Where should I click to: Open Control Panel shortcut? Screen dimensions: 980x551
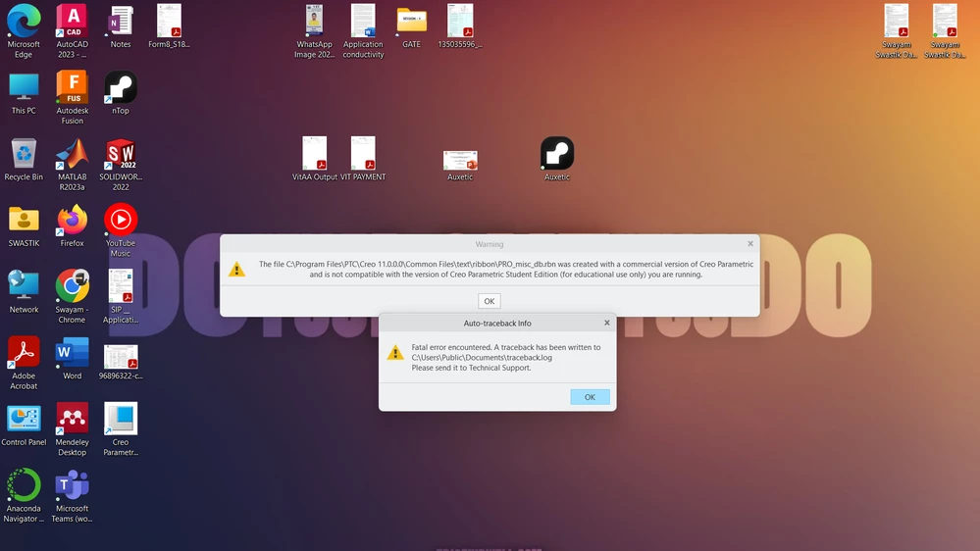(x=24, y=425)
